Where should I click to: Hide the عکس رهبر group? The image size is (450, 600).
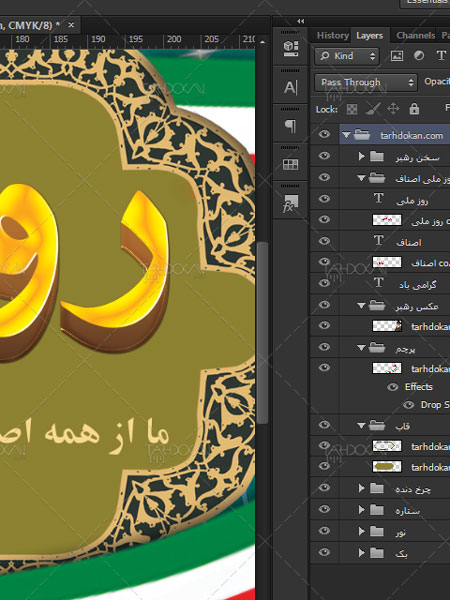[324, 305]
